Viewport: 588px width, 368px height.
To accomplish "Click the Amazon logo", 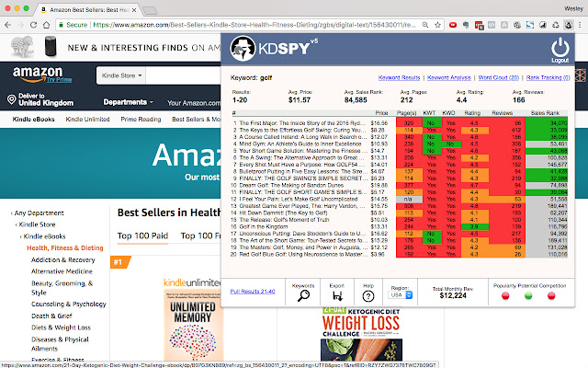I will point(38,73).
